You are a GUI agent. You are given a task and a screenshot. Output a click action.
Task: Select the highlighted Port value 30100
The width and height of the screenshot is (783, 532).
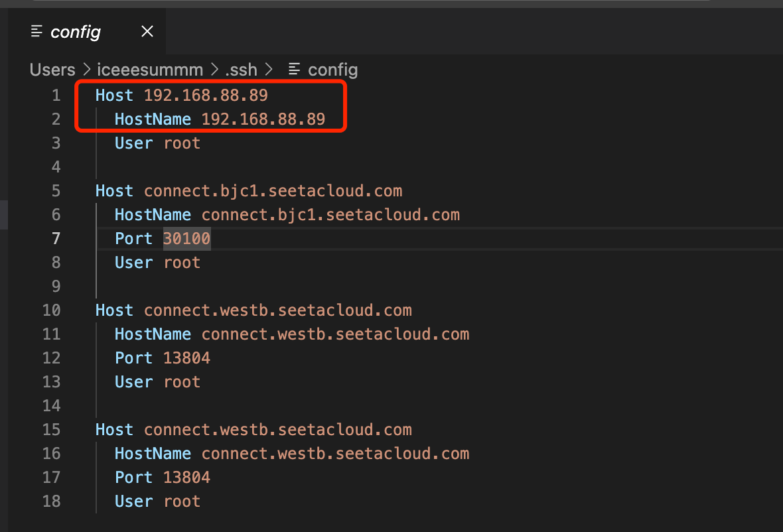click(x=186, y=238)
